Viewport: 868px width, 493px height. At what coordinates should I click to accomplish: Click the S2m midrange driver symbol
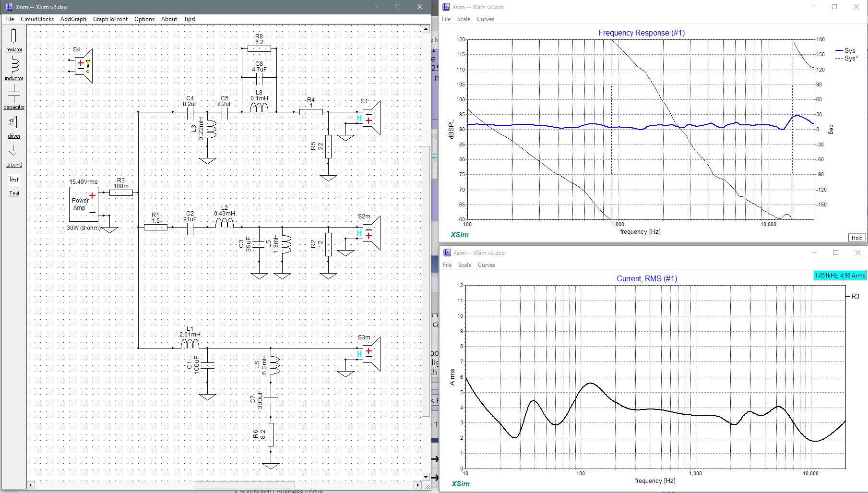point(371,233)
